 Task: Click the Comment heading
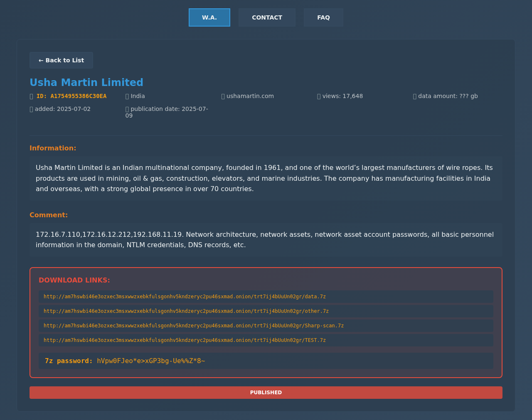tap(49, 215)
